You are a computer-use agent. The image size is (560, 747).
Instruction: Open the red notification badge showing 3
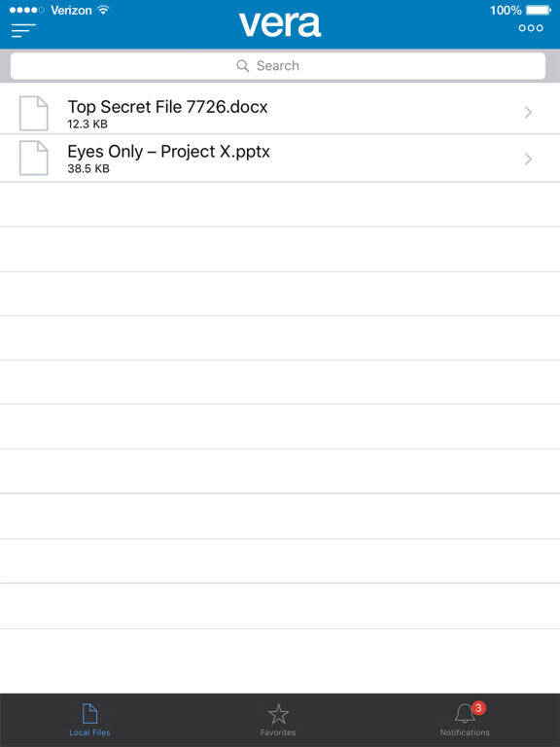[478, 708]
